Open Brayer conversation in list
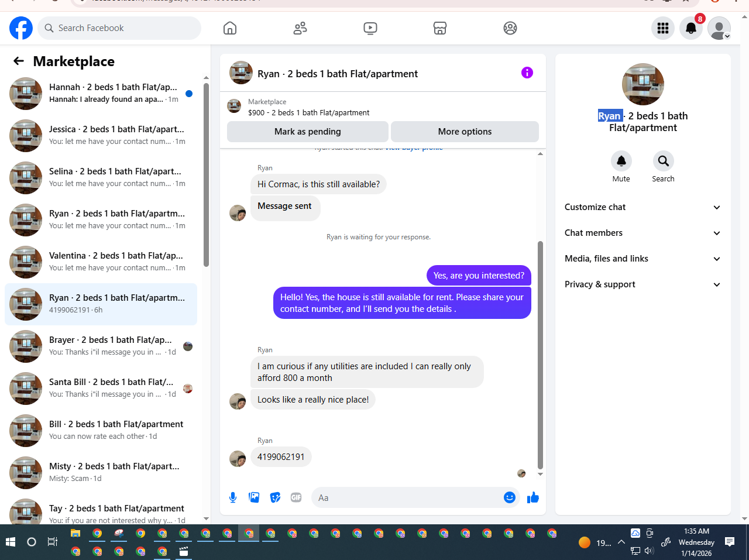Viewport: 749px width, 560px height. coord(101,346)
